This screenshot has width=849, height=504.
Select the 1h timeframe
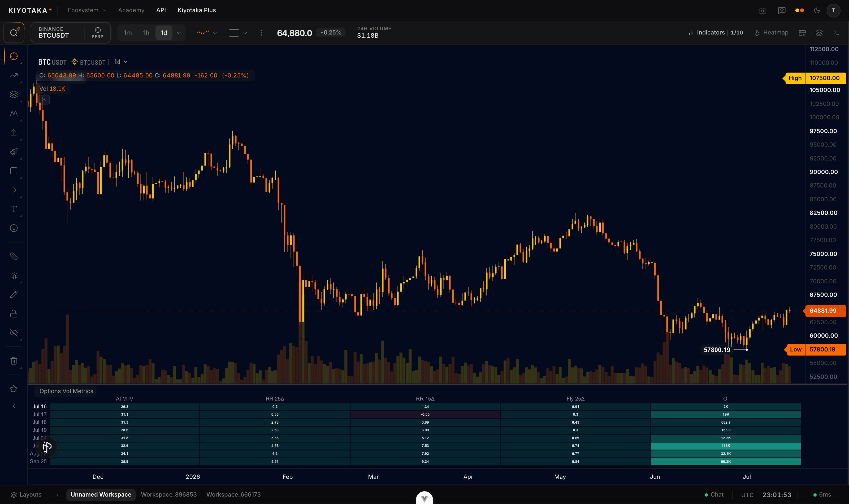[146, 33]
